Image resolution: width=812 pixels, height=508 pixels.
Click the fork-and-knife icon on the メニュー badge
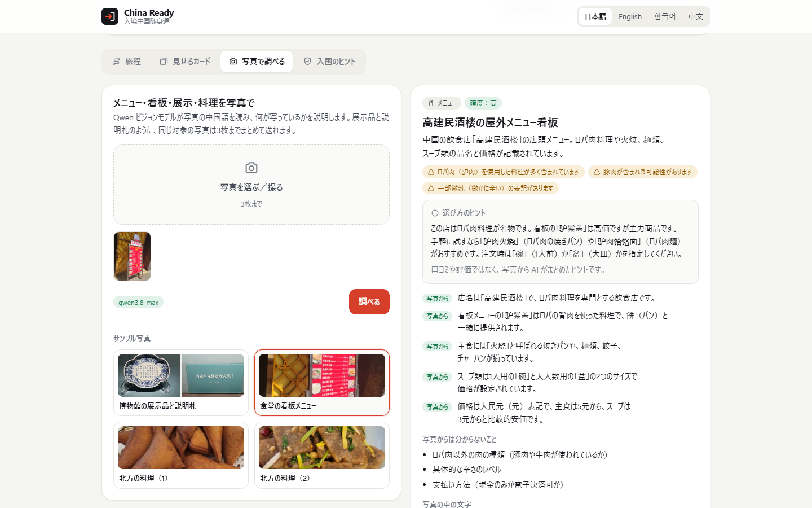coord(431,103)
